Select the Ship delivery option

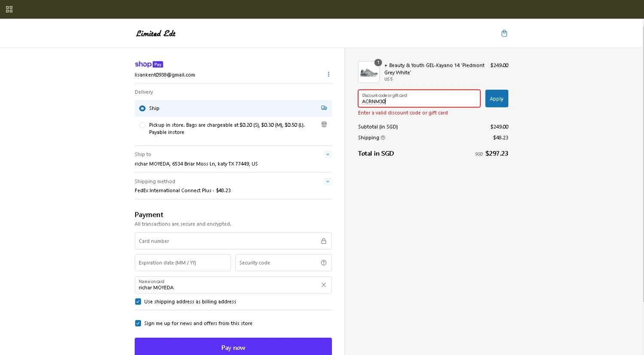coord(233,108)
